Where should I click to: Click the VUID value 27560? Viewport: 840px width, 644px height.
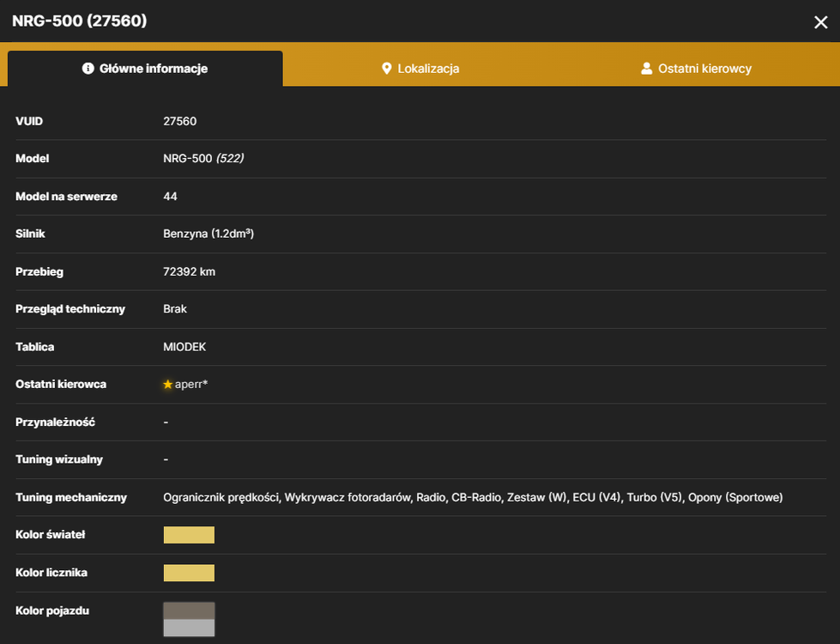coord(180,121)
